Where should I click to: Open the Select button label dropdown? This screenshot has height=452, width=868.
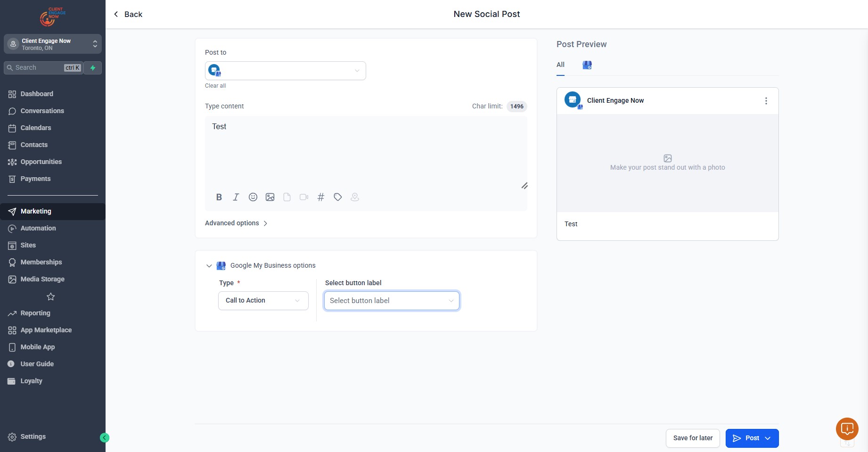392,301
